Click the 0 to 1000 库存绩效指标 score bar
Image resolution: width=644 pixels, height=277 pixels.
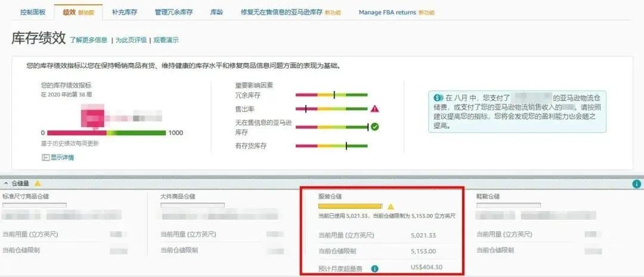coord(106,132)
